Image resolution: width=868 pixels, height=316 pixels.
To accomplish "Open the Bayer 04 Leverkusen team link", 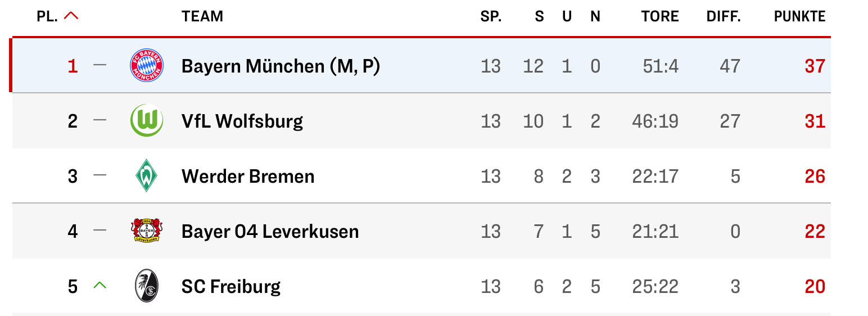I will click(270, 232).
